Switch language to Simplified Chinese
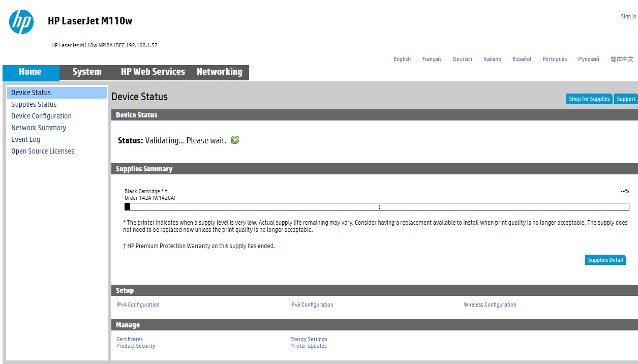Image resolution: width=638 pixels, height=364 pixels. [622, 59]
